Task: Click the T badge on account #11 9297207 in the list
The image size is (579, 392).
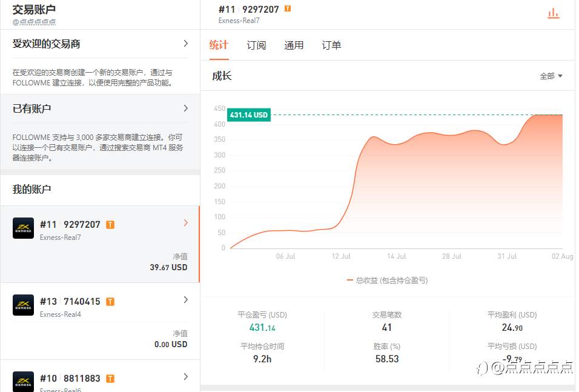Action: (110, 225)
